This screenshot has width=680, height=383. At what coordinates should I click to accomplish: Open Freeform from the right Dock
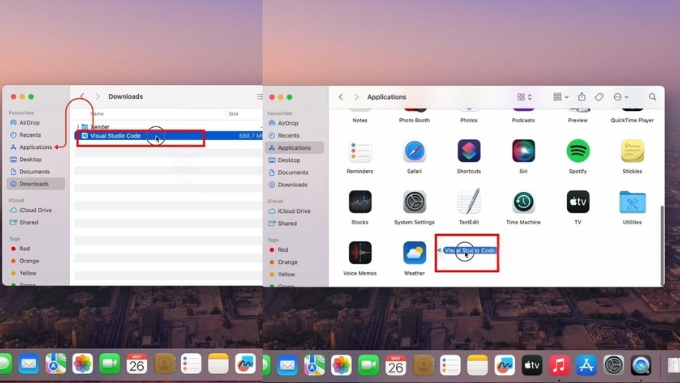click(x=504, y=365)
